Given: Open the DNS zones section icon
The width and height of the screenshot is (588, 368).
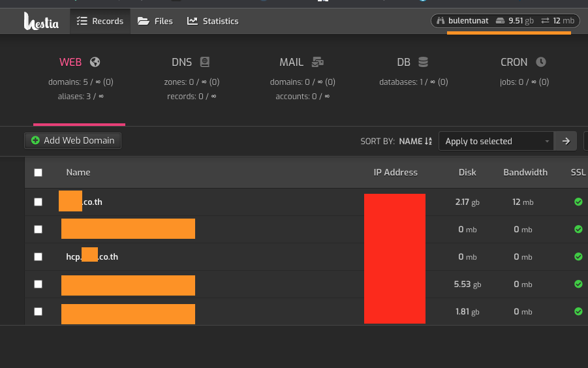Looking at the screenshot, I should [x=205, y=62].
